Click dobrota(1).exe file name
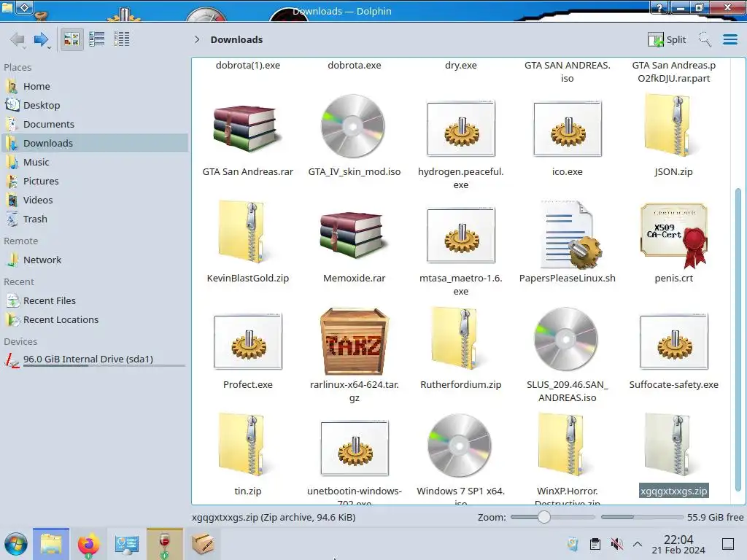This screenshot has height=560, width=747. [x=248, y=65]
